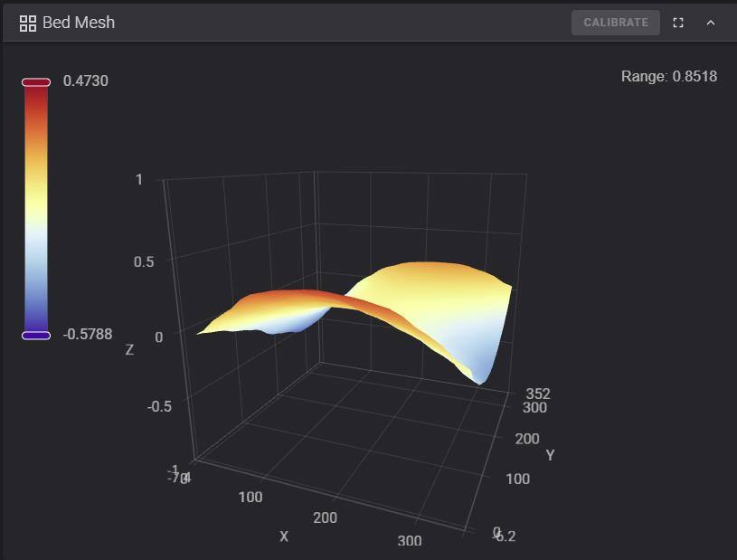Grab the lower color scale handle
Viewport: 737px width, 560px height.
tap(36, 336)
